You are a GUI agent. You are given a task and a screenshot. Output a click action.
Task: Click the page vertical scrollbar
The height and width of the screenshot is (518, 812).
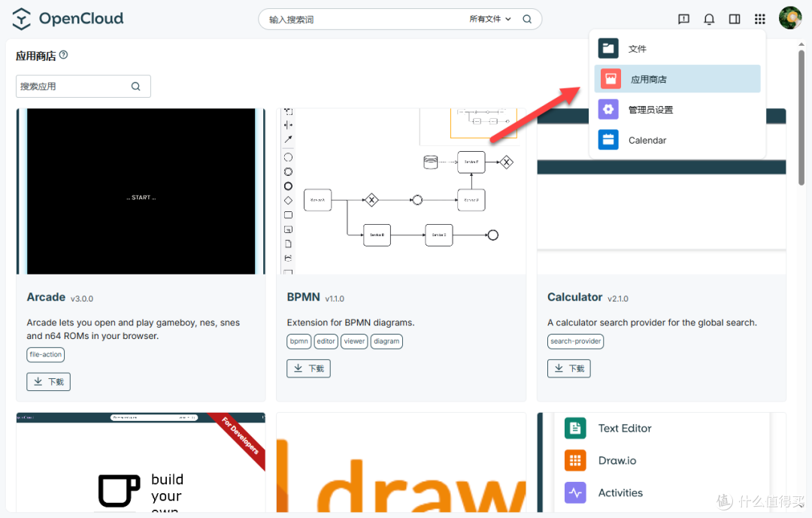tap(801, 117)
